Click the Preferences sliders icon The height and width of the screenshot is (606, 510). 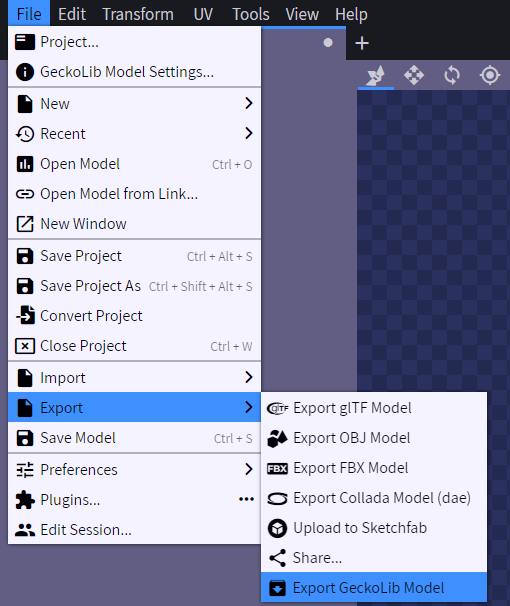(x=25, y=470)
